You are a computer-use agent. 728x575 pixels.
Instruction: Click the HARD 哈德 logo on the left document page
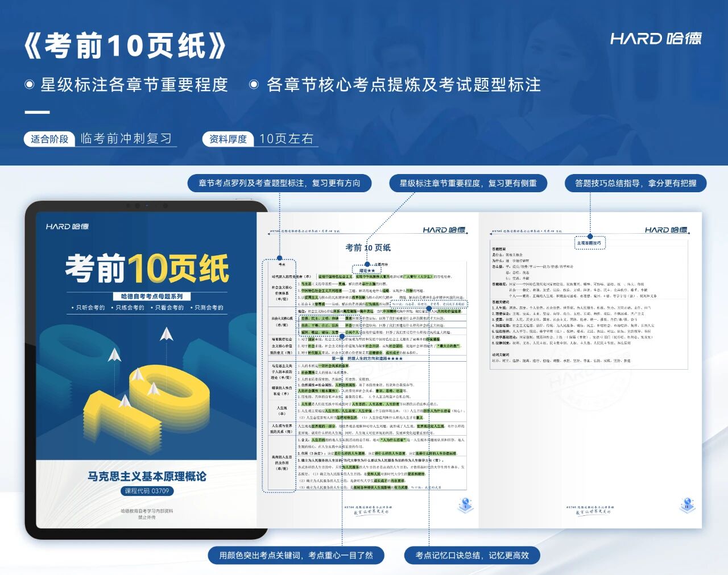coord(444,230)
